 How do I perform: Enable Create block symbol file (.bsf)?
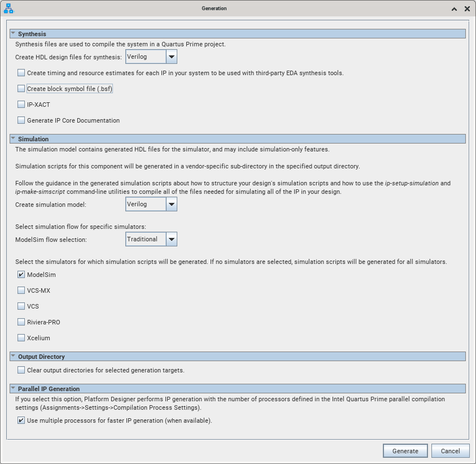pos(21,89)
